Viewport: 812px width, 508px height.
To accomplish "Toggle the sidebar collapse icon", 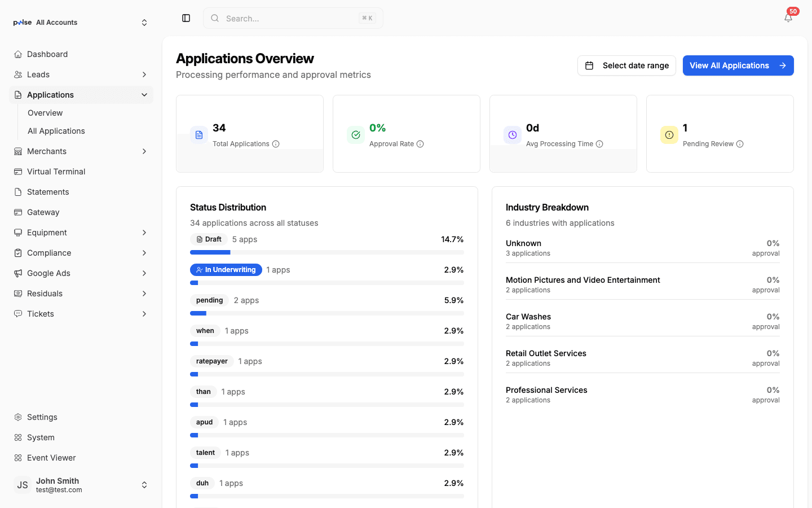I will (186, 17).
